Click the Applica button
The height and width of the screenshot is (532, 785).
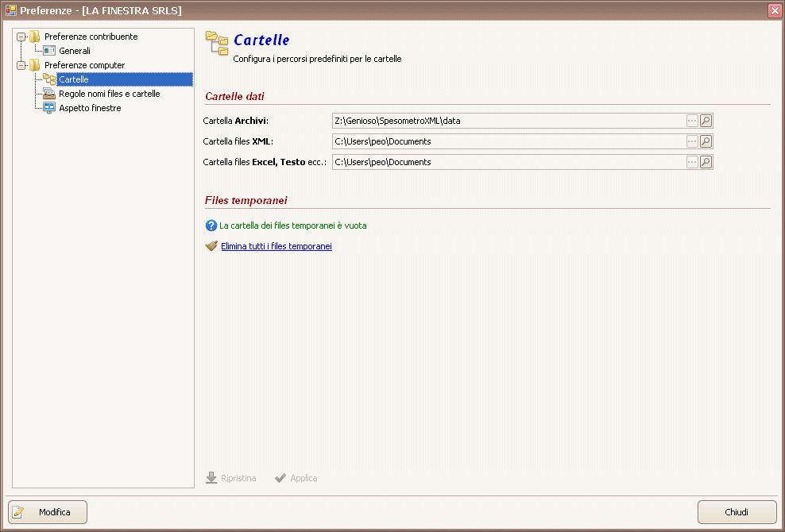point(296,478)
